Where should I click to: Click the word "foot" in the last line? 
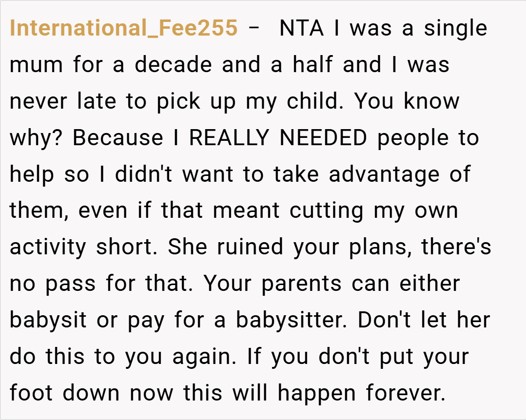tap(30, 394)
